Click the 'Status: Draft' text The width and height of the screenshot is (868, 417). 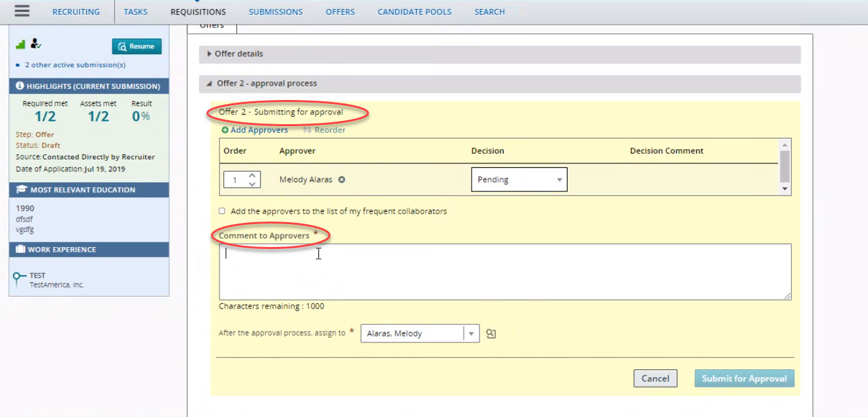(x=38, y=146)
